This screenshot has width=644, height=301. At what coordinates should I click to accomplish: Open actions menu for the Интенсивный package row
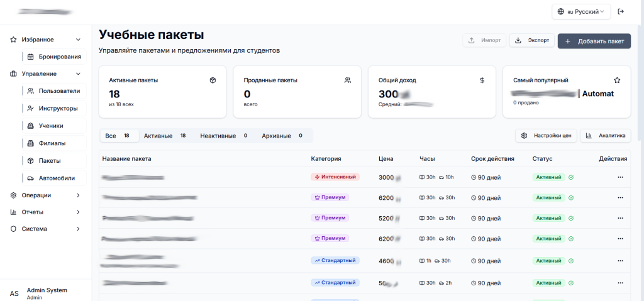[x=620, y=177]
